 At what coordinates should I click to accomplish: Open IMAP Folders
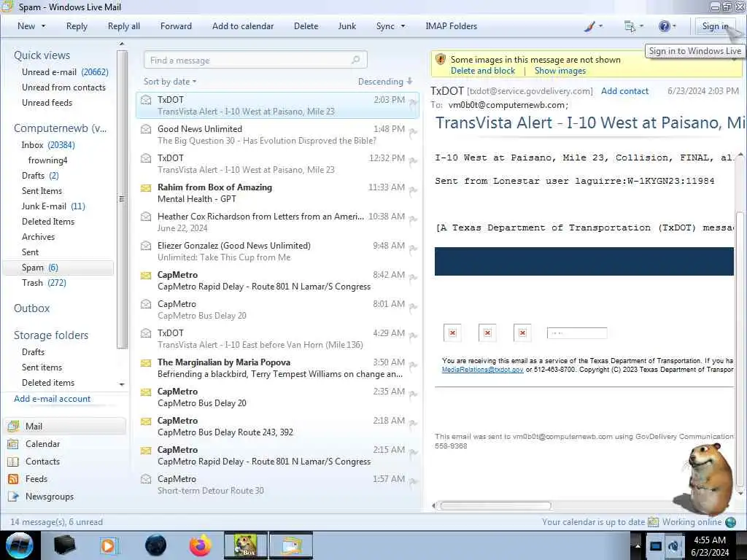(451, 27)
